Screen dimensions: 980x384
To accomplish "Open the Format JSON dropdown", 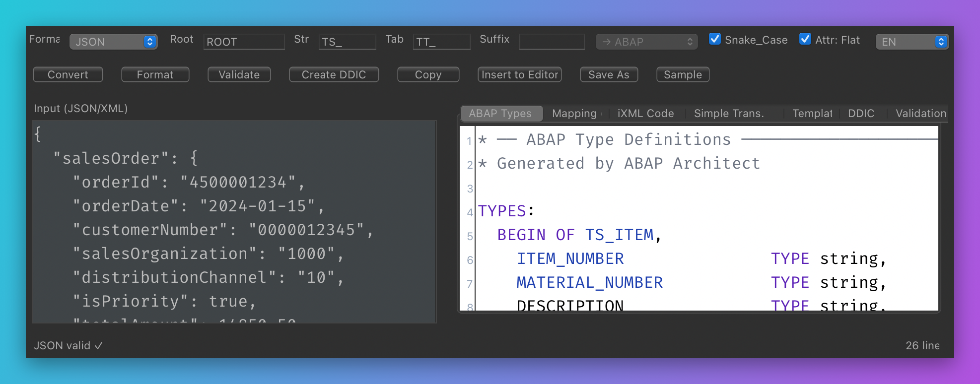I will [113, 42].
